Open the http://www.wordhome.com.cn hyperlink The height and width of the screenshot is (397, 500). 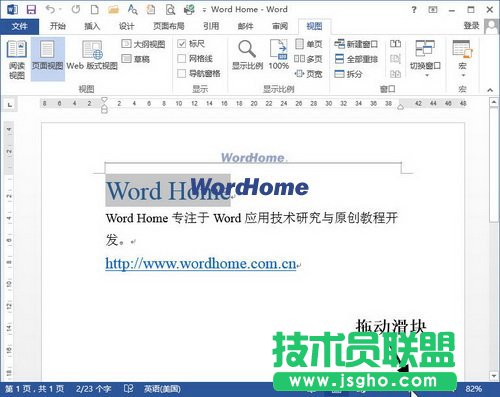[x=201, y=264]
